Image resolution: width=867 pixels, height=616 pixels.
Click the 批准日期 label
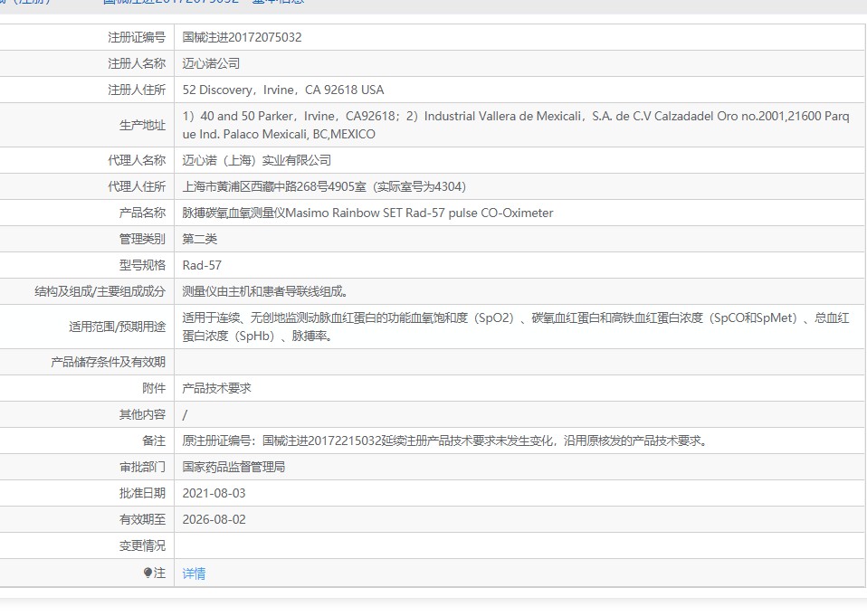click(x=142, y=493)
